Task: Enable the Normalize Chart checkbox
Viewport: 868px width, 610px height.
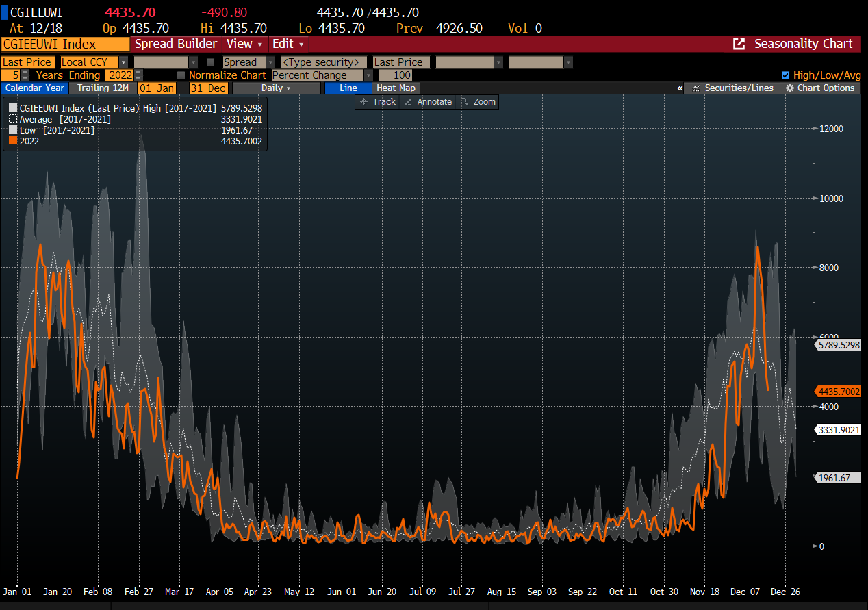Action: coord(181,75)
